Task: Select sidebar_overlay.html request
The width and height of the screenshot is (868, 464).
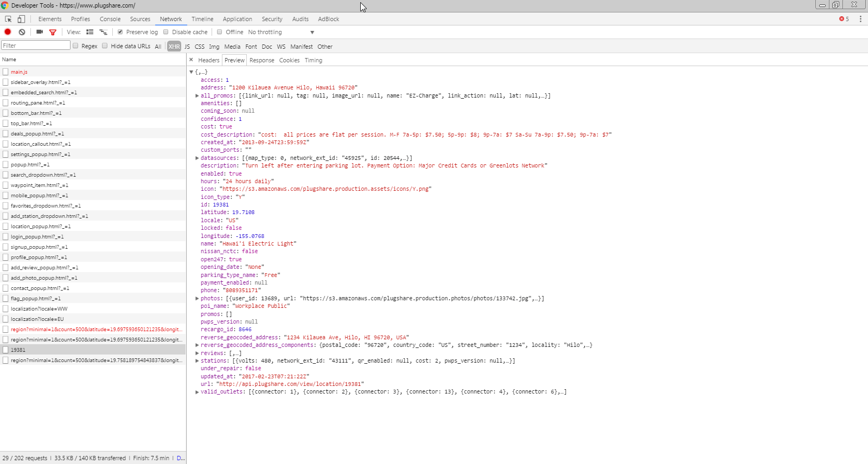Action: 93,82
